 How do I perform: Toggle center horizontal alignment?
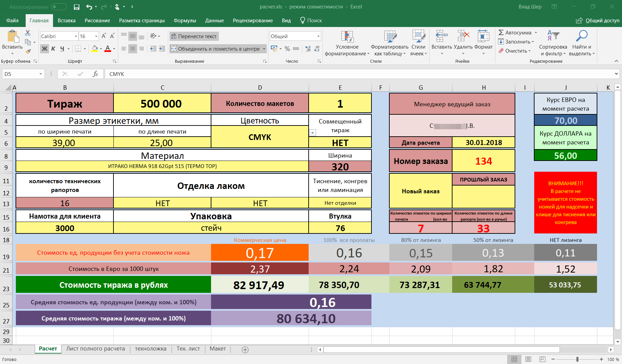point(133,49)
